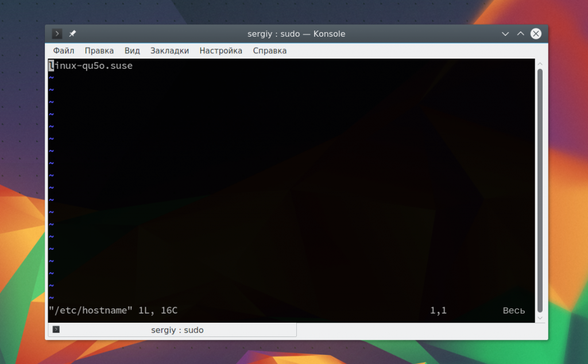Open the Правка menu
This screenshot has height=364, width=588.
[x=99, y=51]
